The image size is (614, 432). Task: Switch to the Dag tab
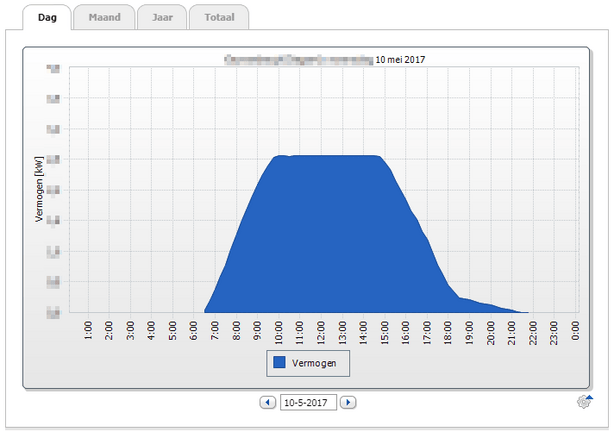tap(47, 18)
